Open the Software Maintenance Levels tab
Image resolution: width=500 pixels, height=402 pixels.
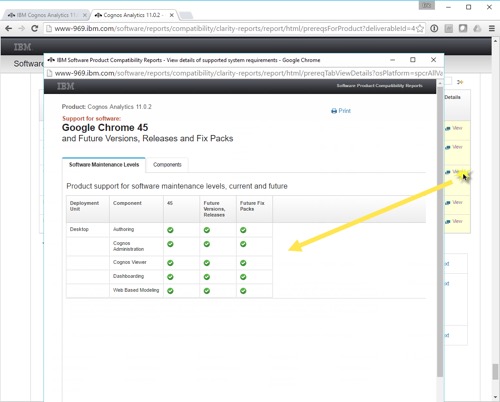[x=104, y=165]
